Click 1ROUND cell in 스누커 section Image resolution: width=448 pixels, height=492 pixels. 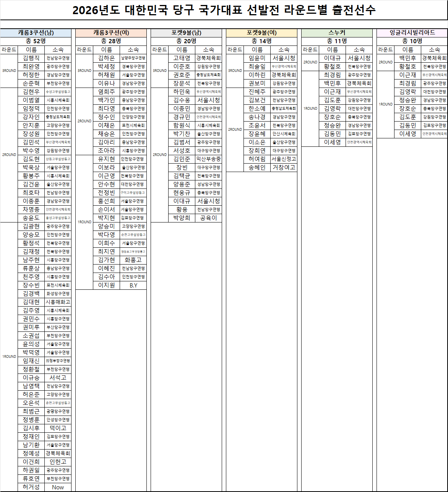click(x=310, y=109)
